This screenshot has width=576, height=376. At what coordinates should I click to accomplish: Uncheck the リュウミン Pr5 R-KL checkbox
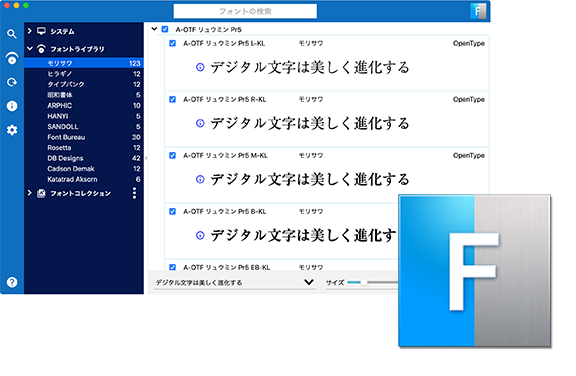click(x=172, y=100)
